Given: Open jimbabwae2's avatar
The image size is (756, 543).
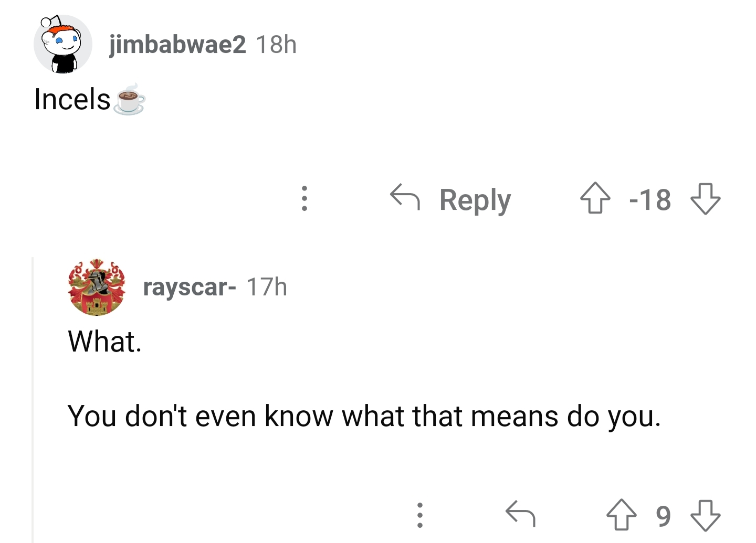Looking at the screenshot, I should [x=63, y=45].
